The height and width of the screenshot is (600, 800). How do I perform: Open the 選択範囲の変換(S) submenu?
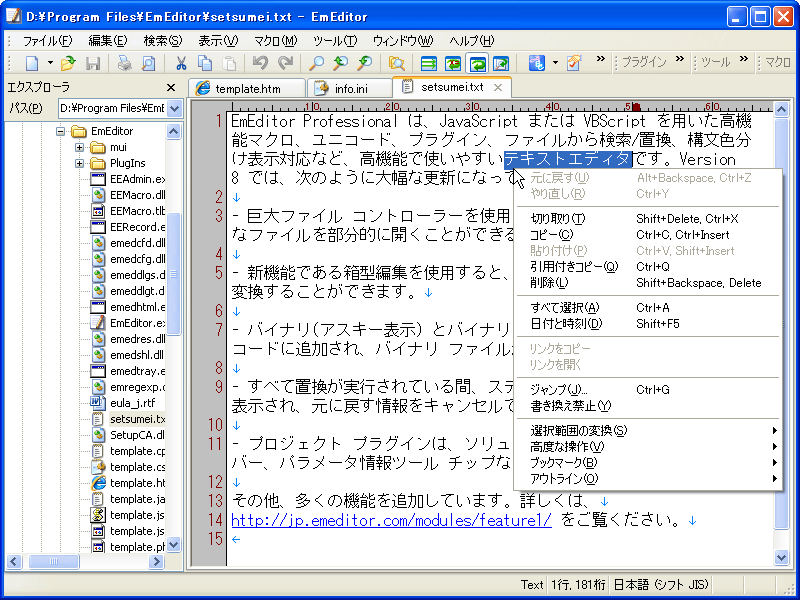[649, 431]
